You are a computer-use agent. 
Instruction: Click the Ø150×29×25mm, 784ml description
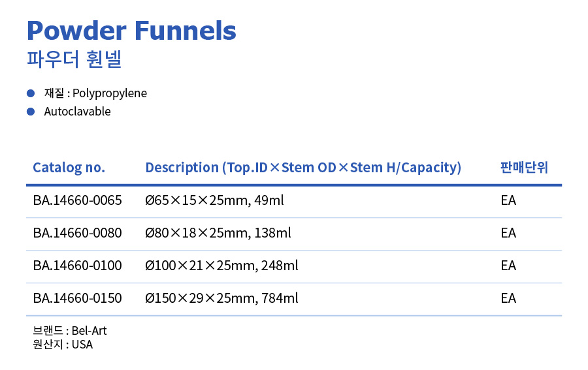[221, 298]
